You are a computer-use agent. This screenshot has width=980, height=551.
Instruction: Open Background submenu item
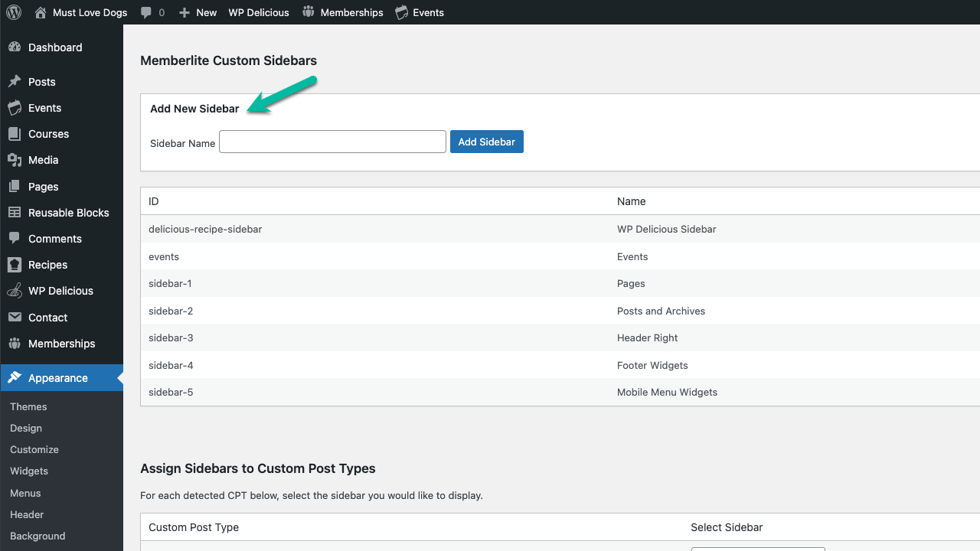38,536
